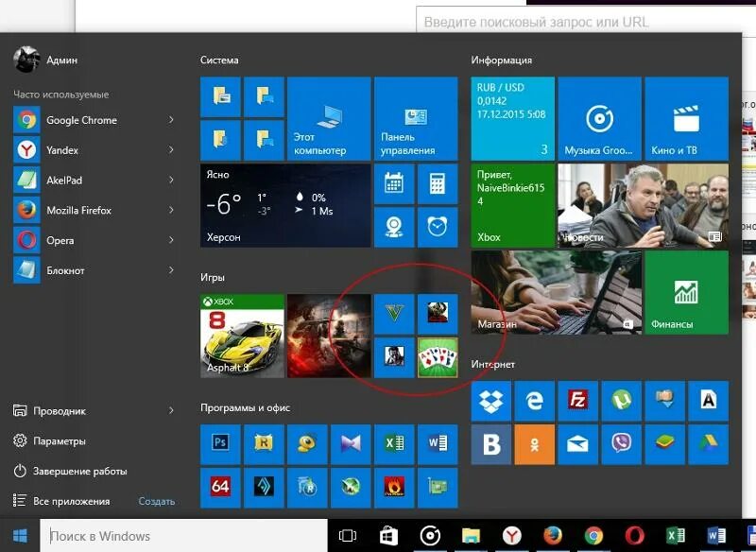Click the Создать link
Screen dimensions: 756x552
157,501
